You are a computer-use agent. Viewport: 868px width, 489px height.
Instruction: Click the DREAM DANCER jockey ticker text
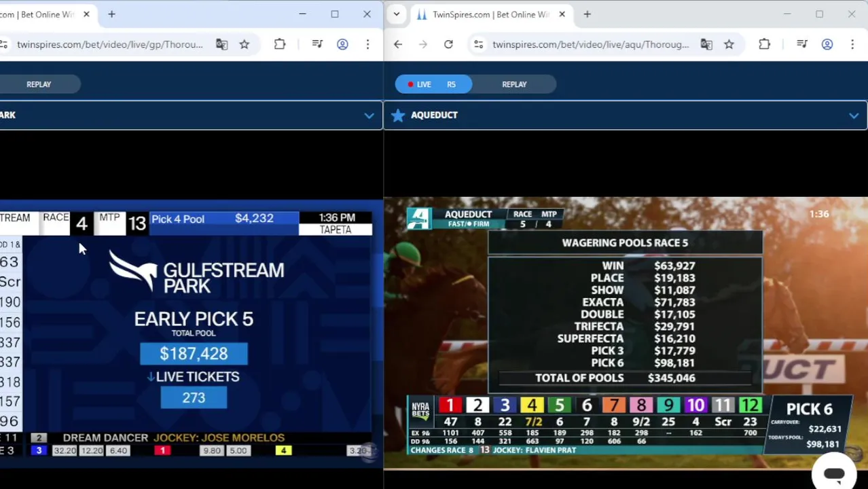(174, 438)
